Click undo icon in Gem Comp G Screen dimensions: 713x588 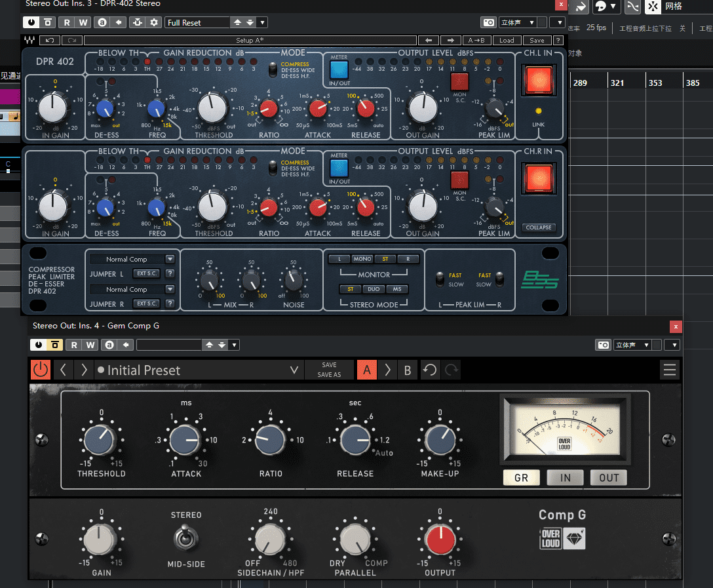coord(430,370)
